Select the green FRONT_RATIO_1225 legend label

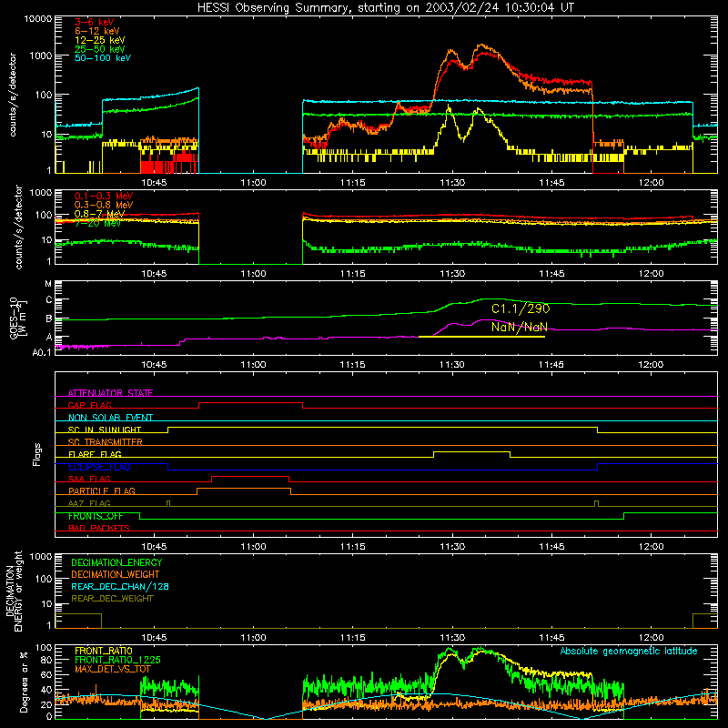tap(117, 660)
